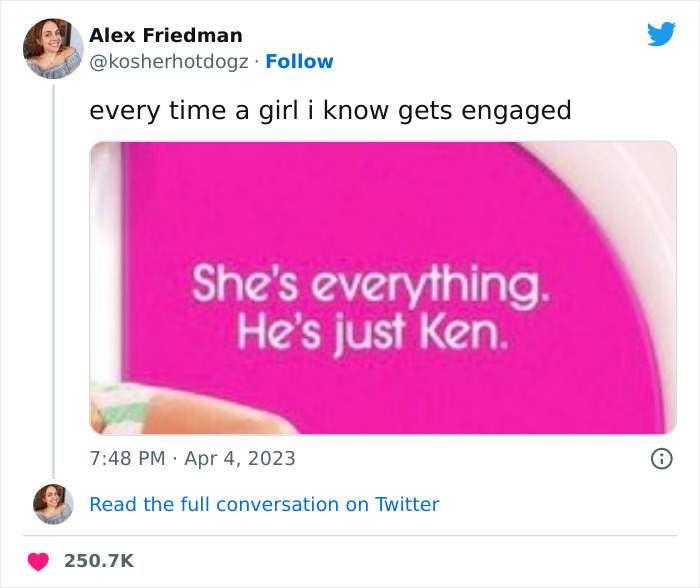Open Alex Friedman's large profile avatar

53,47
